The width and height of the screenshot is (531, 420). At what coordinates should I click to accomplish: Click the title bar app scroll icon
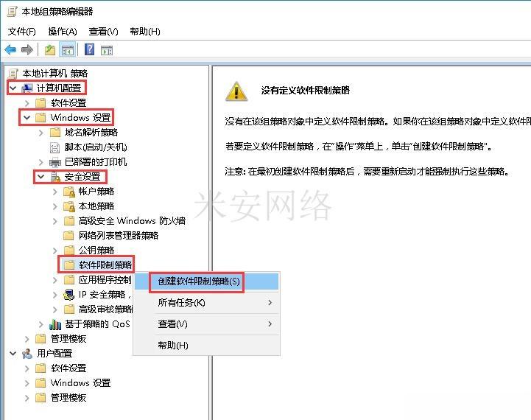click(13, 12)
